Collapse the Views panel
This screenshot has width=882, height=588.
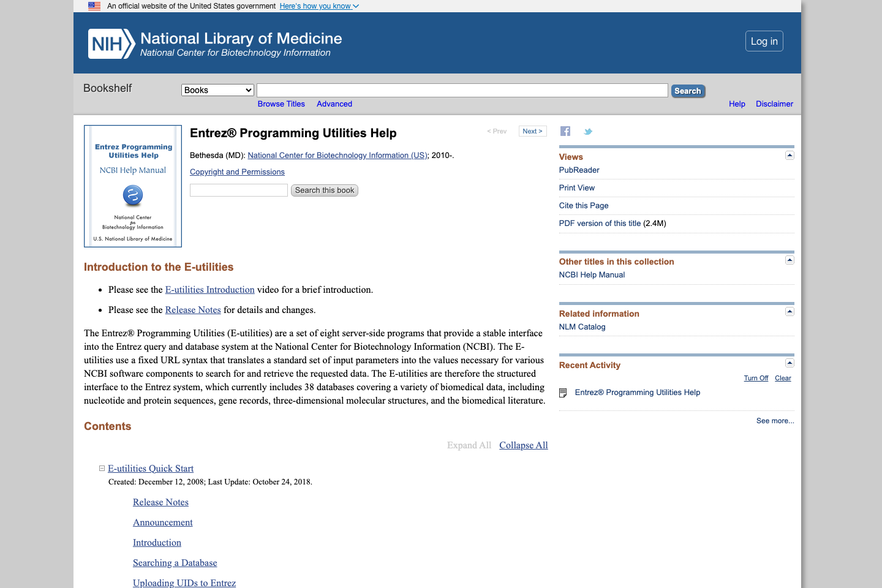[789, 156]
